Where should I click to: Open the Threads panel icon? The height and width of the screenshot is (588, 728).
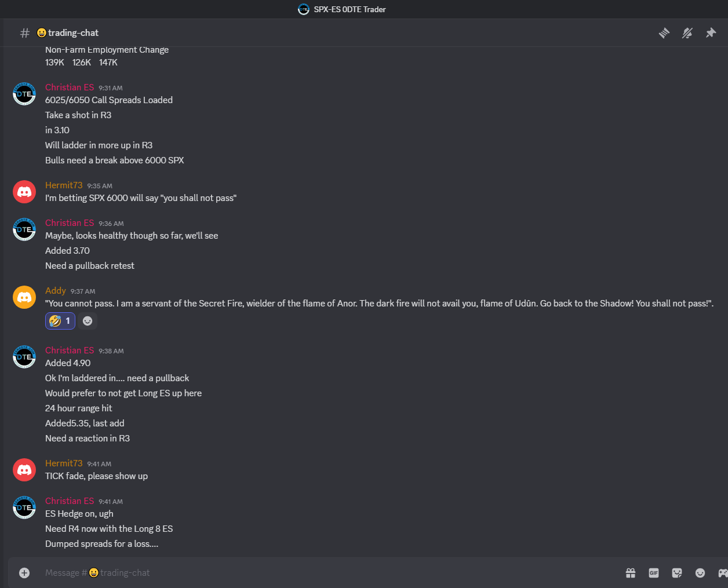point(664,33)
